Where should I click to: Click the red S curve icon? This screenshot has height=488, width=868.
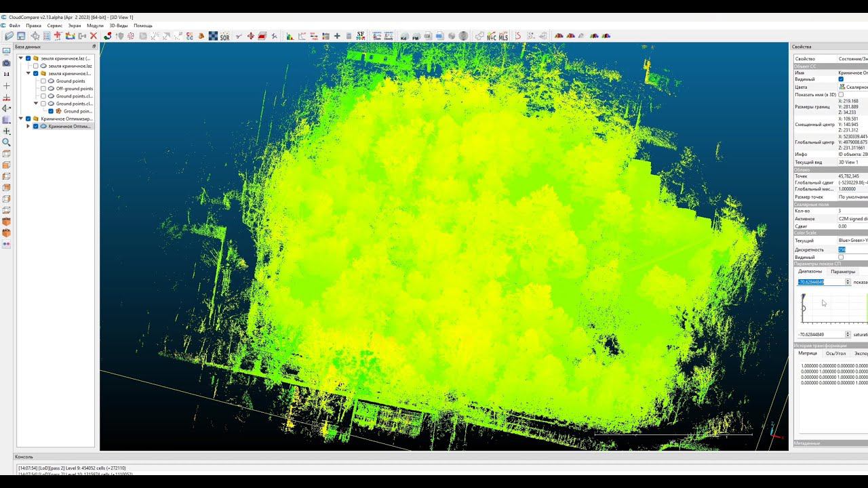point(519,36)
